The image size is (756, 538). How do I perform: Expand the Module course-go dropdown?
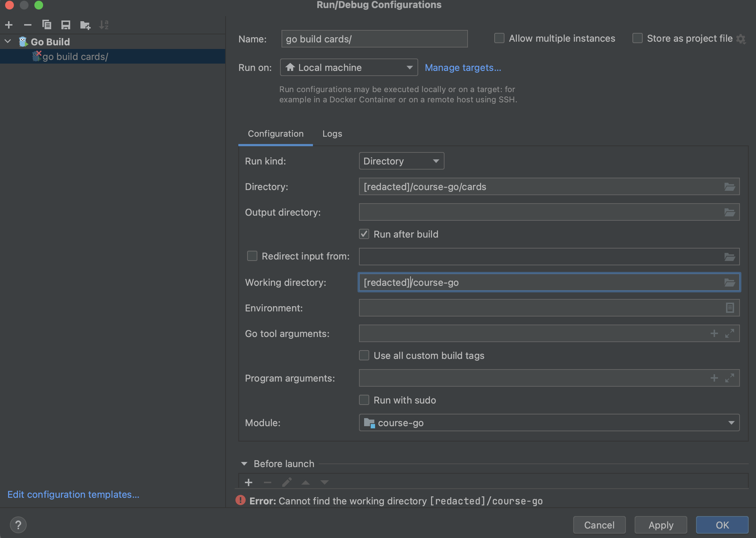click(x=732, y=423)
